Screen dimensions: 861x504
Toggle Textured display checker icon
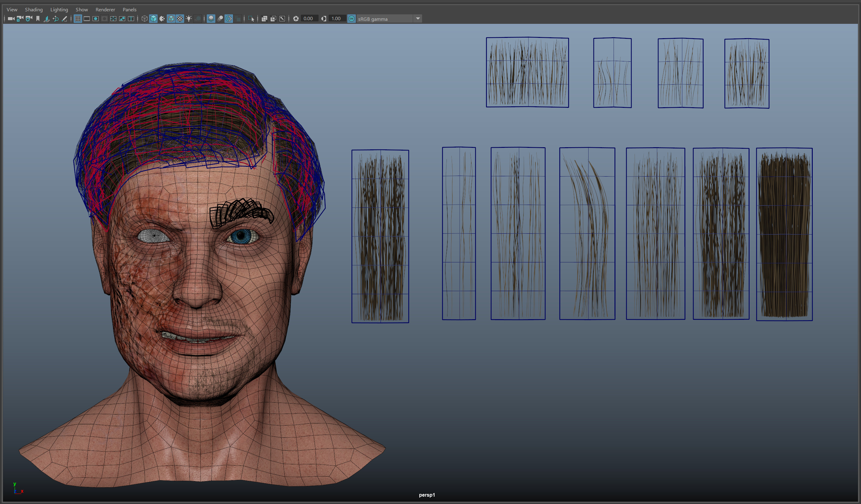point(180,19)
